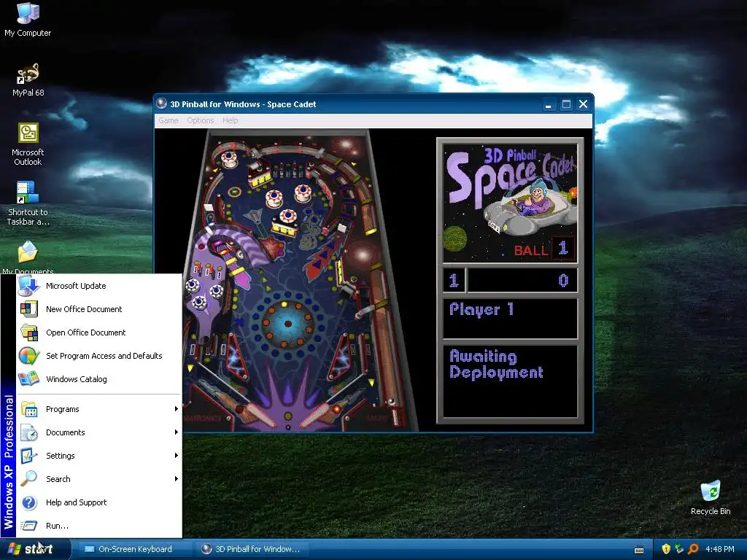Screen dimensions: 747x560
Task: Maximize the 3D Pinball window
Action: (566, 104)
